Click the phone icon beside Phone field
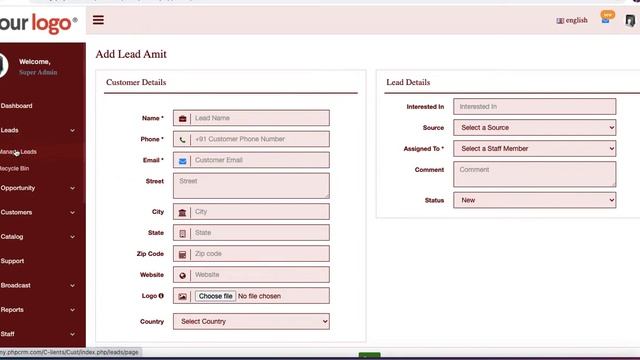The width and height of the screenshot is (640, 360). click(x=182, y=140)
